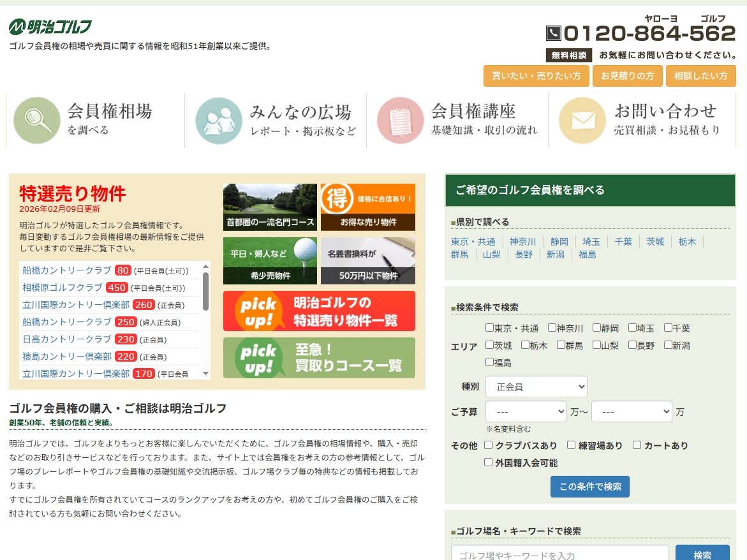The image size is (747, 560).
Task: Open the 種別 正会員 dropdown
Action: (x=536, y=387)
